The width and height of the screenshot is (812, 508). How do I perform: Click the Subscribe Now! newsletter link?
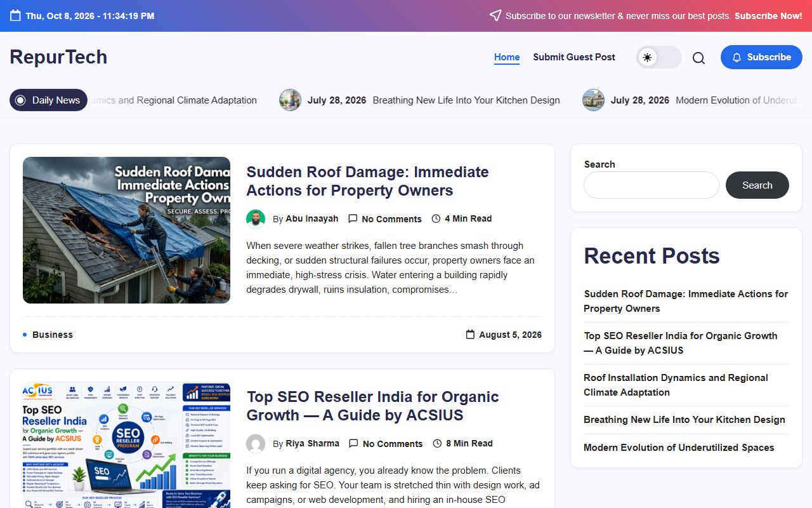(768, 16)
